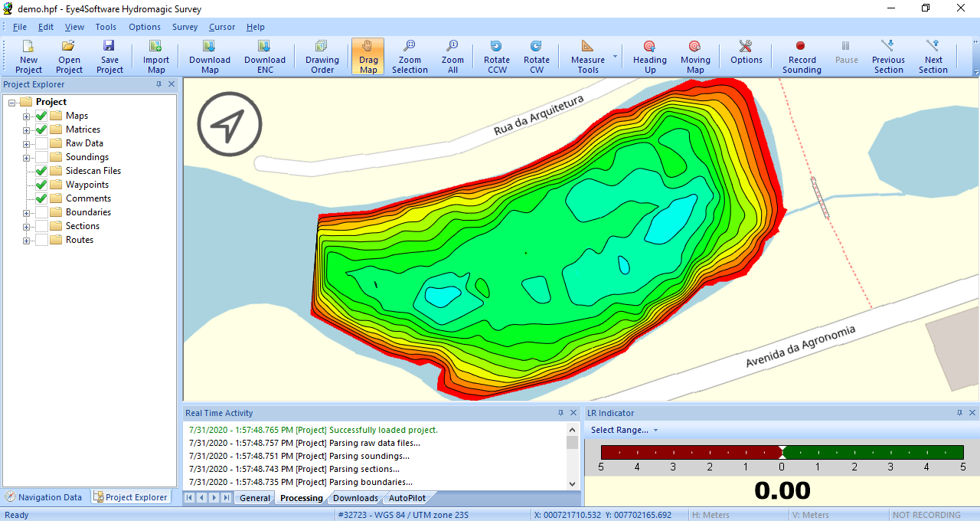Switch to the AutoPilot tab
Viewport: 980px width, 521px height.
point(407,498)
